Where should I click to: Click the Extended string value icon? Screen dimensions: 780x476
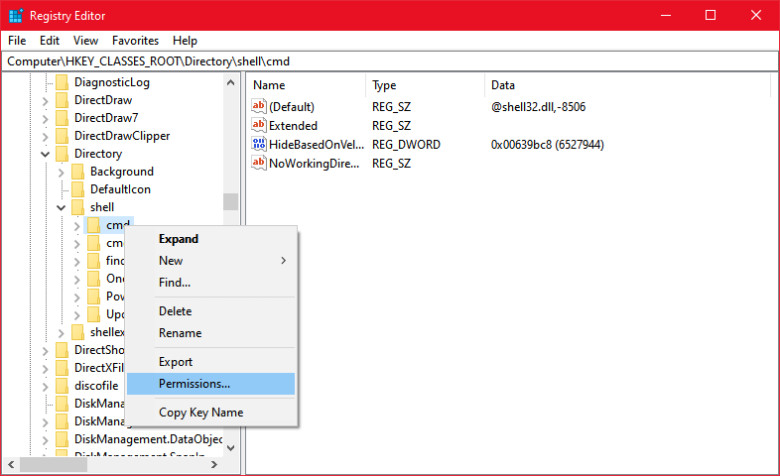[259, 125]
